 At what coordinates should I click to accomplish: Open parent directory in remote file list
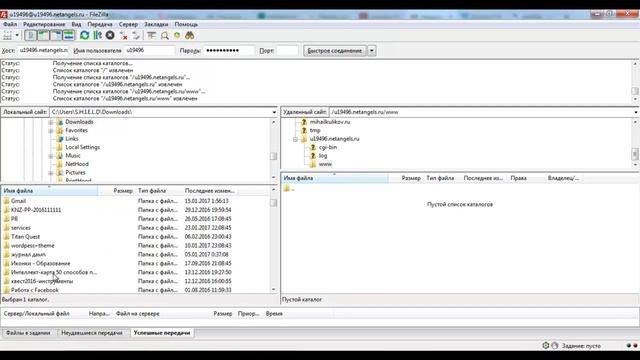[289, 189]
